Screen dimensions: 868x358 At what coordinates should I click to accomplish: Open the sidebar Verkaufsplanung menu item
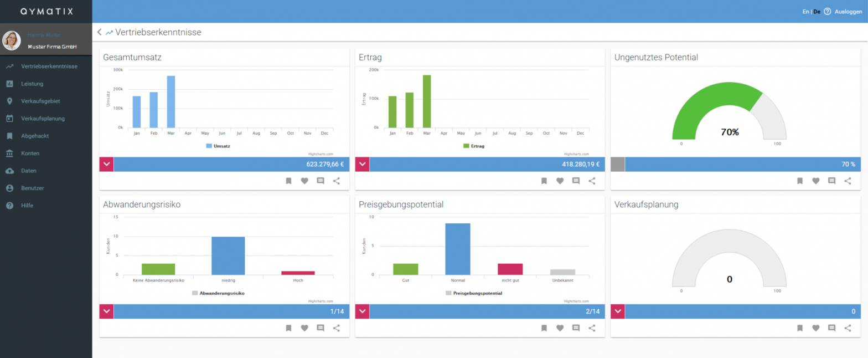(x=46, y=119)
